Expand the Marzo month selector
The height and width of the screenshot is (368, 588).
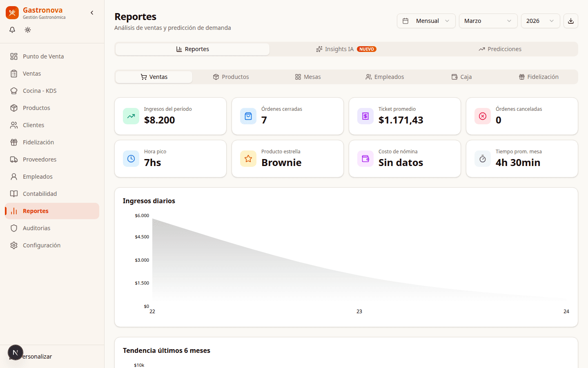click(x=488, y=21)
